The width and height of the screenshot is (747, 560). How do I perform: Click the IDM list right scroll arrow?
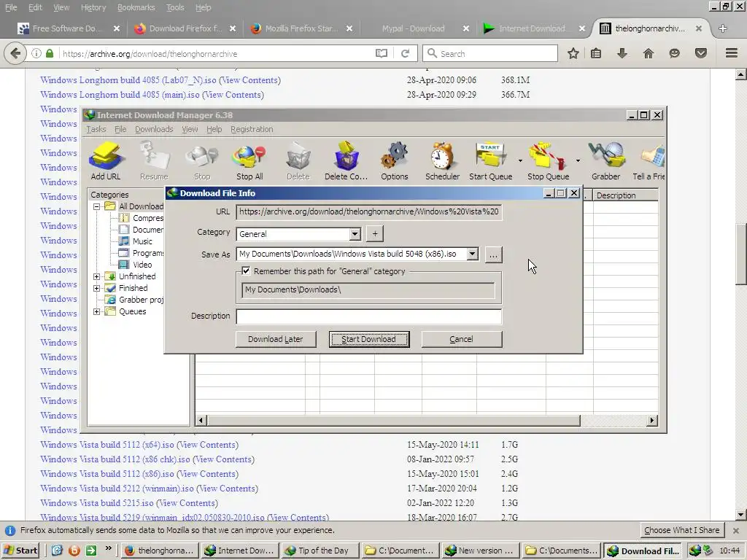[x=651, y=420]
